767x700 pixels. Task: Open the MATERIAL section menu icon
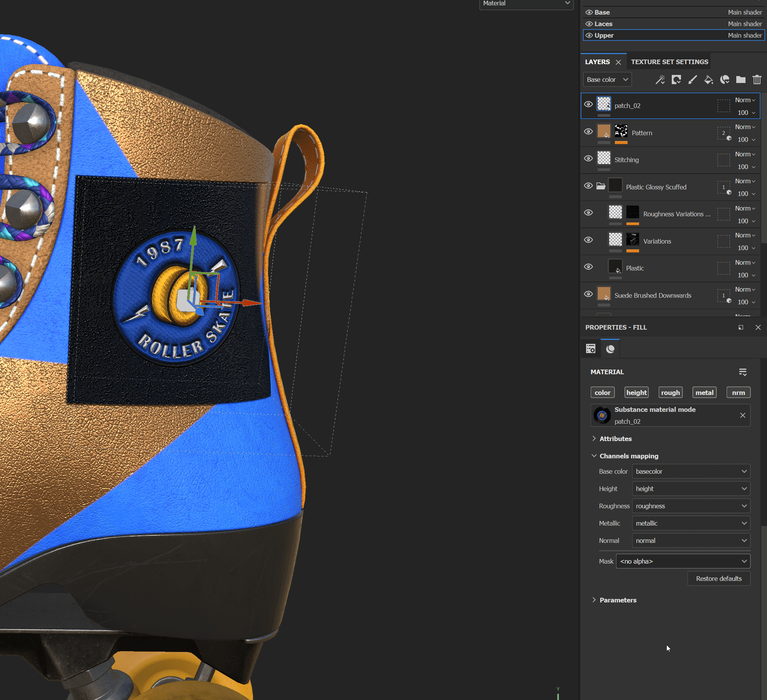tap(742, 372)
